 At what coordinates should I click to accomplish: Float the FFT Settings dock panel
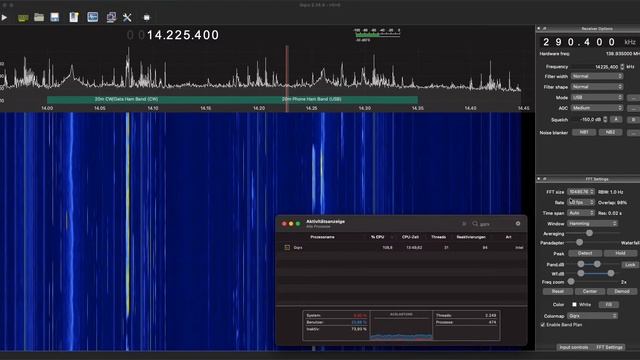tap(544, 179)
